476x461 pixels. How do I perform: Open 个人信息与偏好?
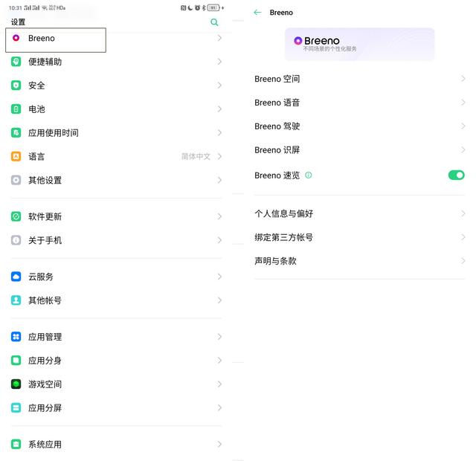(359, 213)
